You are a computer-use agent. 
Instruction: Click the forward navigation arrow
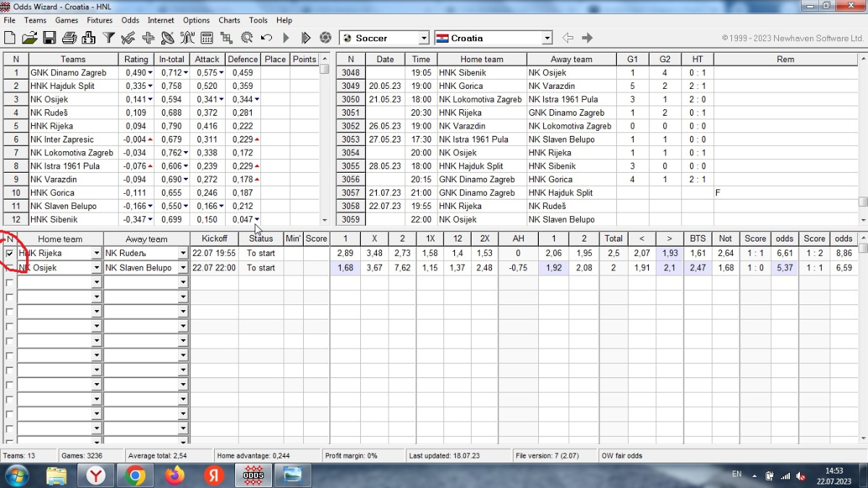tap(587, 38)
